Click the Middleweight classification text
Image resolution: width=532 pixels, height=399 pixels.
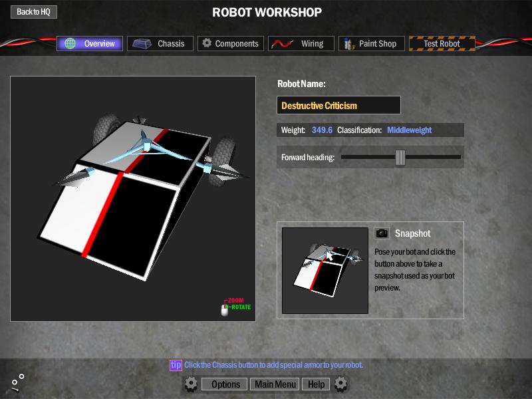[410, 130]
